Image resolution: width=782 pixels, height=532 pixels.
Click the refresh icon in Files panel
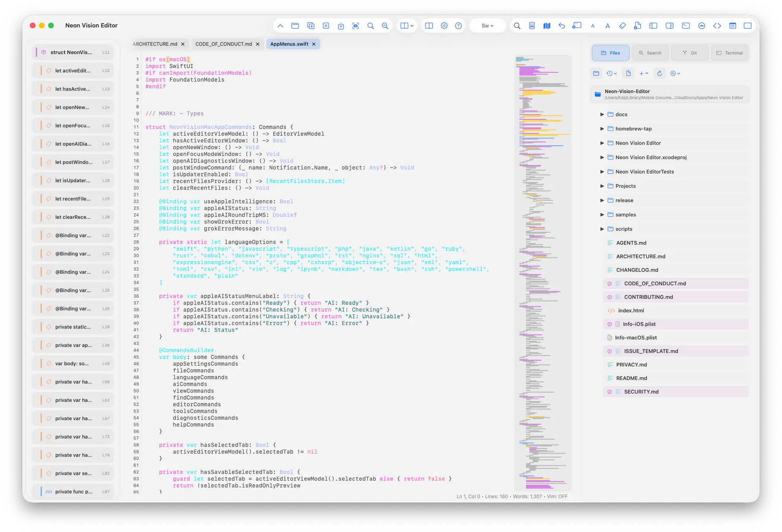[659, 73]
